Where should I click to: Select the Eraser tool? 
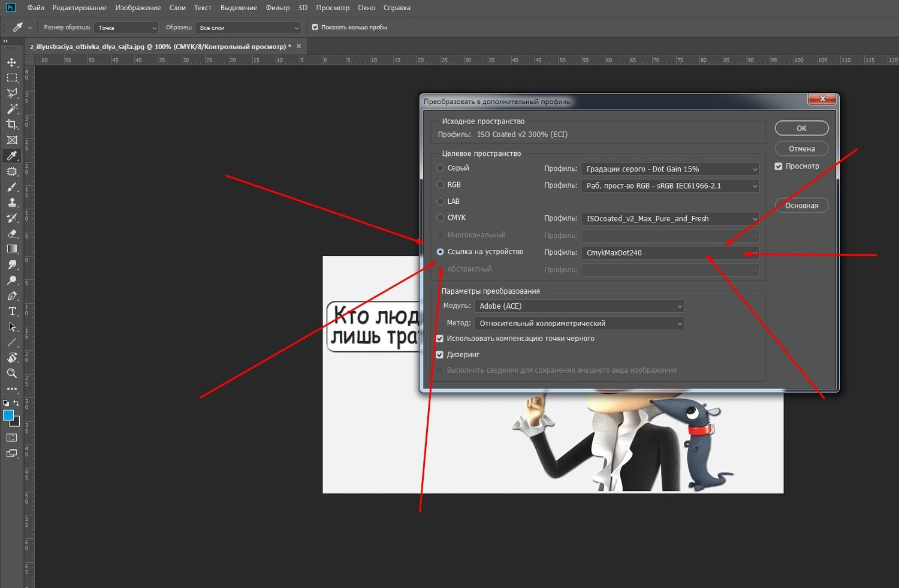(x=12, y=234)
